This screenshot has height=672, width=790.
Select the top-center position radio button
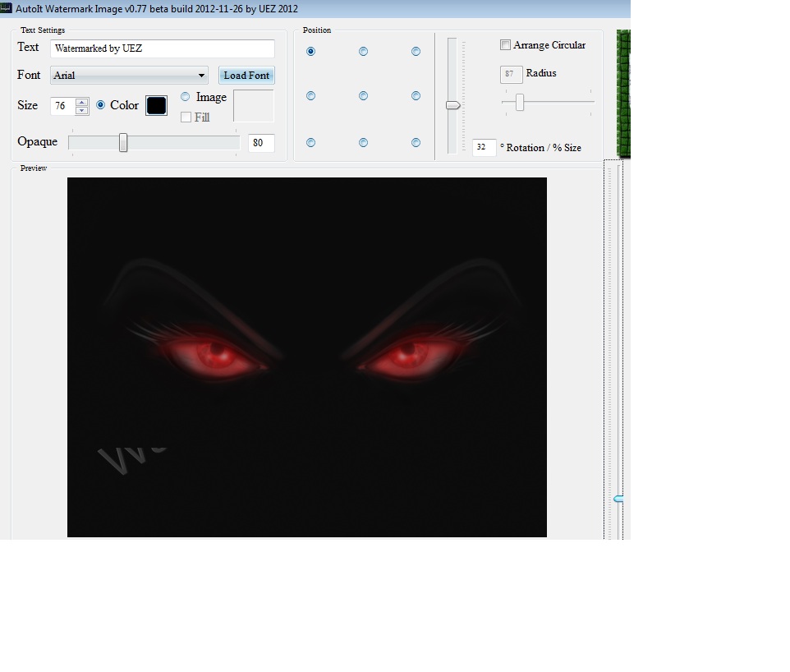pos(363,51)
